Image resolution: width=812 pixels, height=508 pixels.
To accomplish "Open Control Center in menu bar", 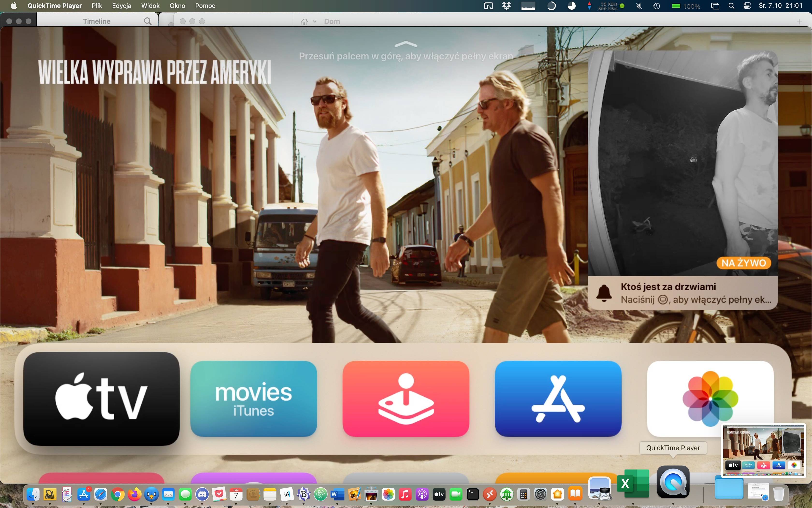I will pyautogui.click(x=747, y=6).
